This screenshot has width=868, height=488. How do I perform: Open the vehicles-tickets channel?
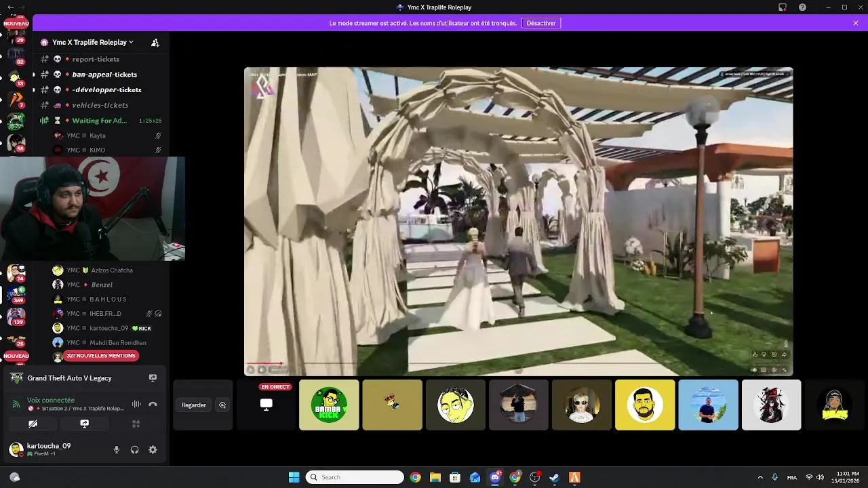pyautogui.click(x=101, y=105)
